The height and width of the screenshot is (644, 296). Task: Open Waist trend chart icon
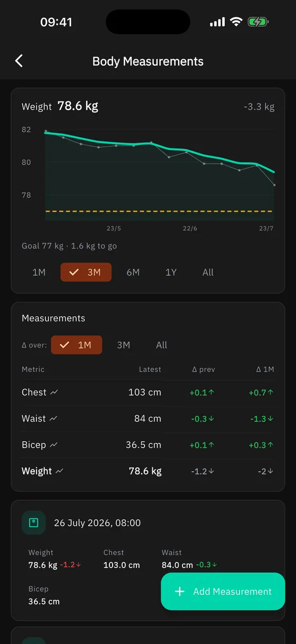point(53,419)
